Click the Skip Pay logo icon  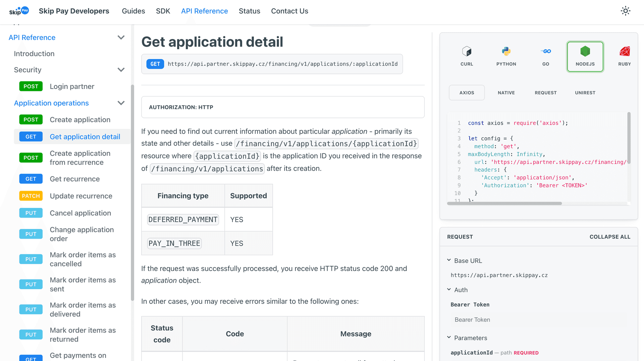(19, 11)
